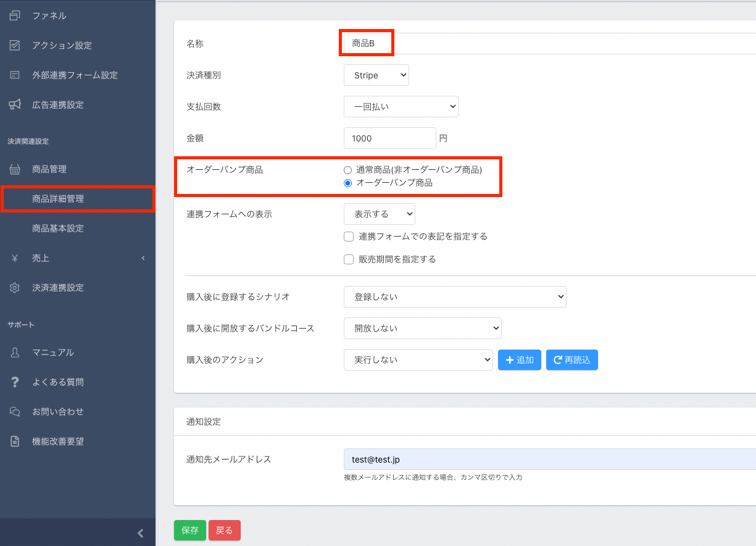Screen dimensions: 756x546
Task: Click the gear icon for 決済連携設定
Action: coord(15,288)
